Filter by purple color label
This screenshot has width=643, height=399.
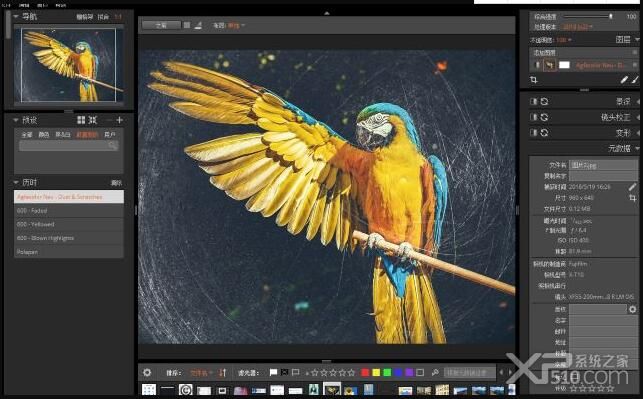tap(409, 372)
